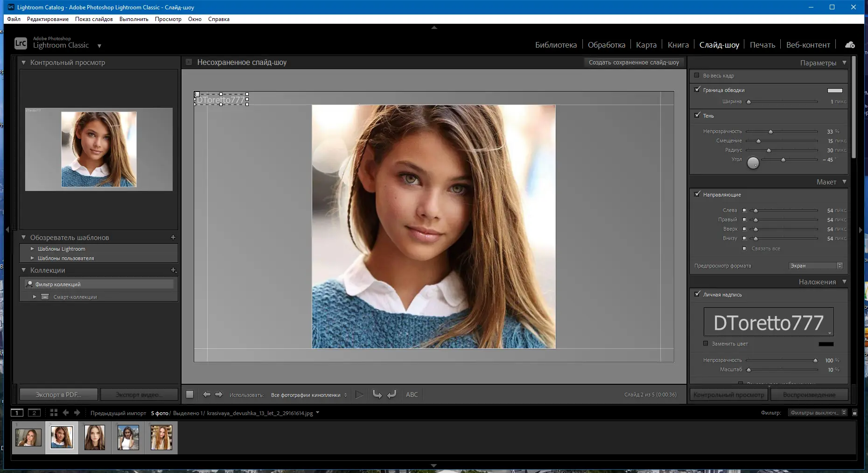Disable the Тень checkbox
The image size is (868, 473).
[697, 115]
